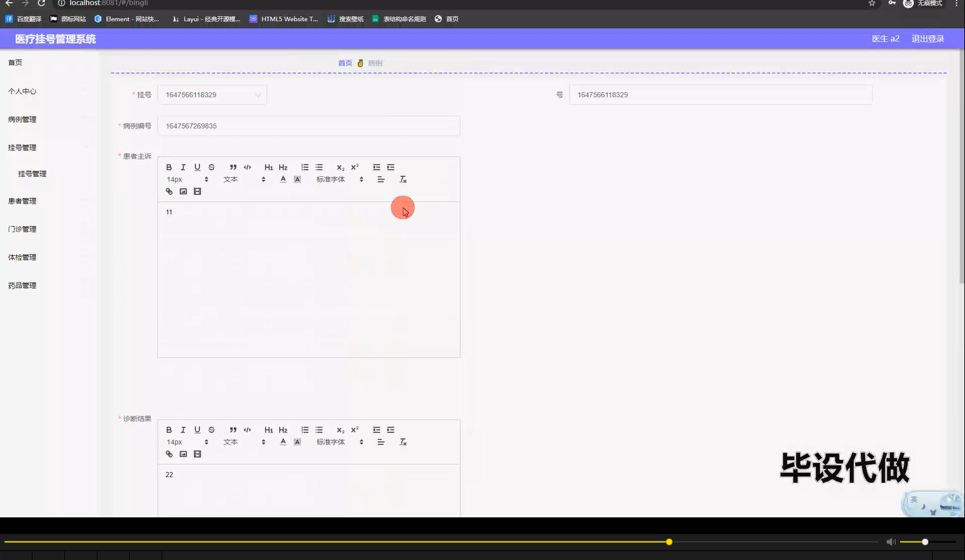Open 标准字体 font dropdown in 患者主诉 editor
The height and width of the screenshot is (560, 965).
(340, 179)
